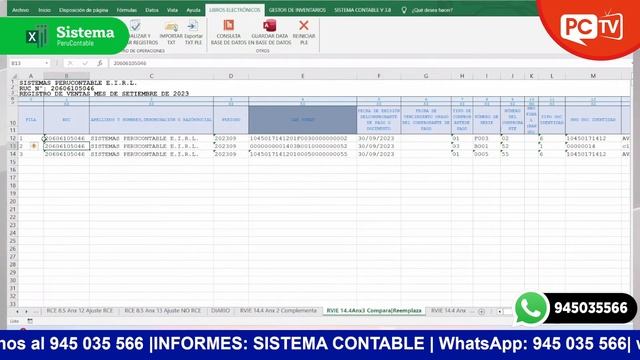Select column G header
Viewport: 640px width, 360px height.
[426, 76]
